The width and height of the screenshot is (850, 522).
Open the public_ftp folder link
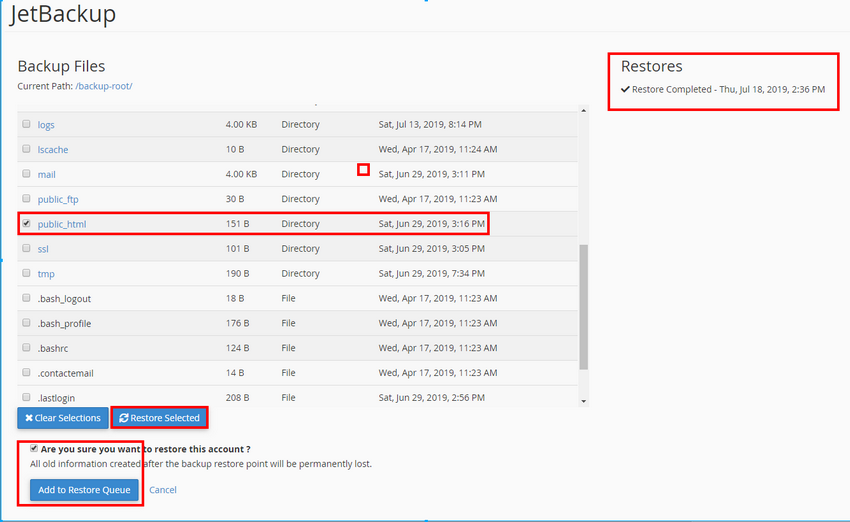[x=58, y=199]
